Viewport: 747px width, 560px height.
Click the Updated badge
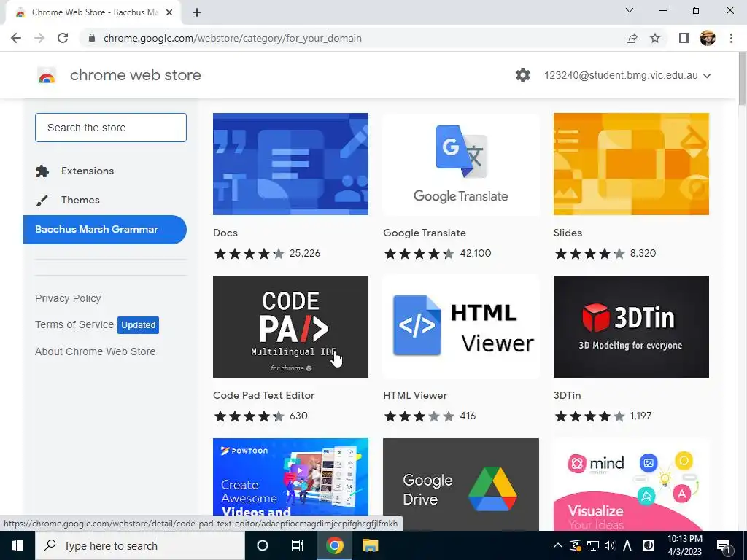138,325
